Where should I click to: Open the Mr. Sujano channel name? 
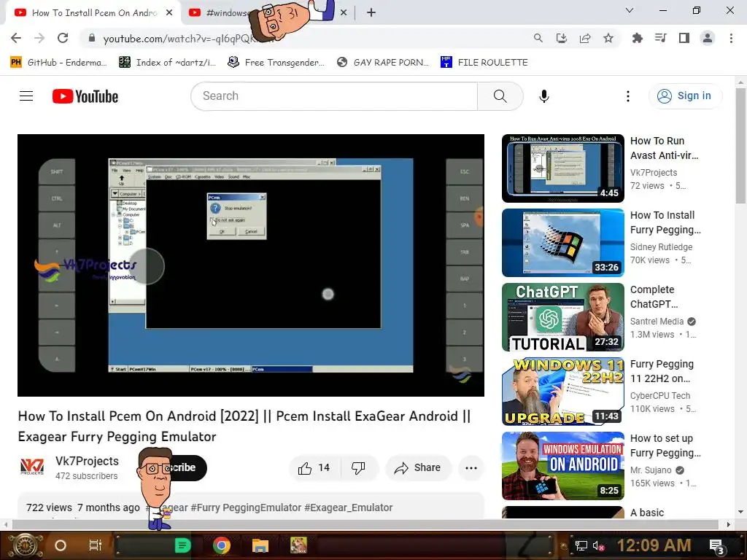651,470
